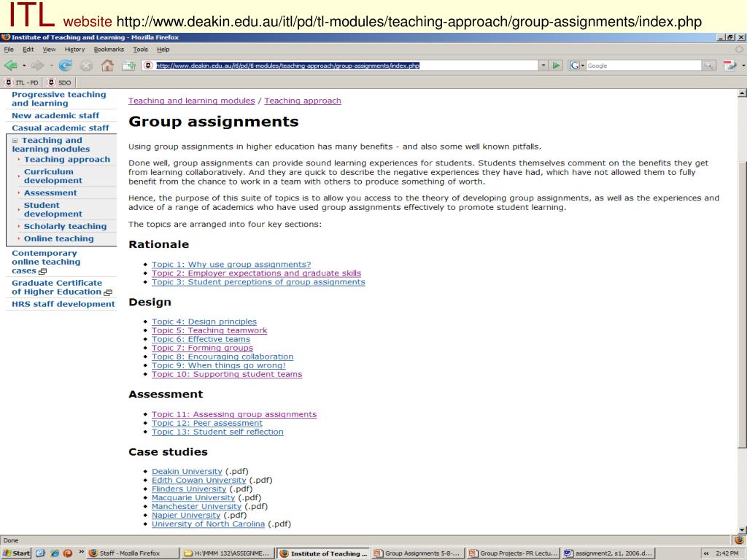Click the Forward arrow button
This screenshot has width=747, height=560.
pyautogui.click(x=37, y=65)
